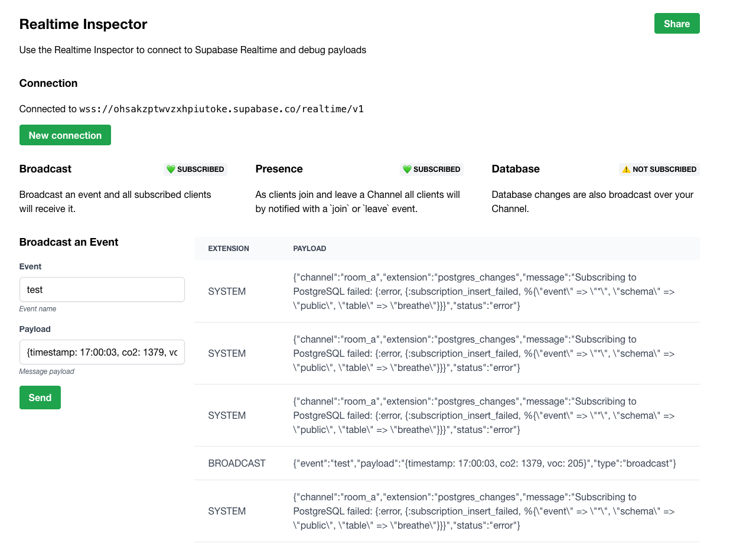
Task: Click the Realtime Inspector page title
Action: pyautogui.click(x=83, y=24)
